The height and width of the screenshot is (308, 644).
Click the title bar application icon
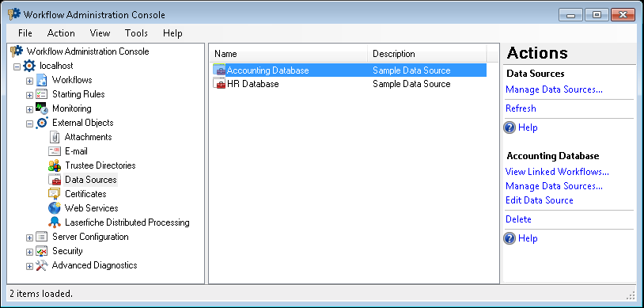point(14,14)
